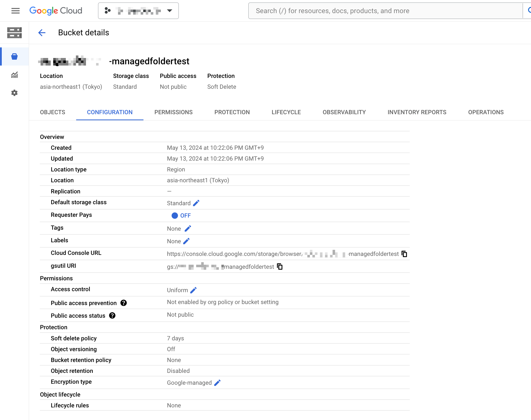Screen dimensions: 531x420
Task: Edit the Default storage class pencil icon
Action: point(196,203)
